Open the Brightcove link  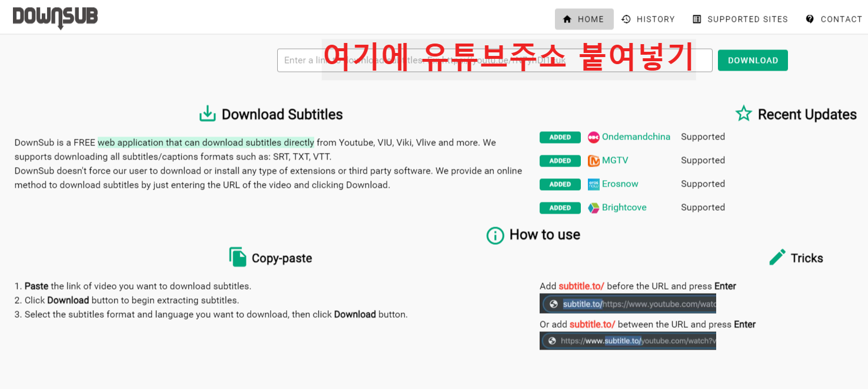[624, 207]
